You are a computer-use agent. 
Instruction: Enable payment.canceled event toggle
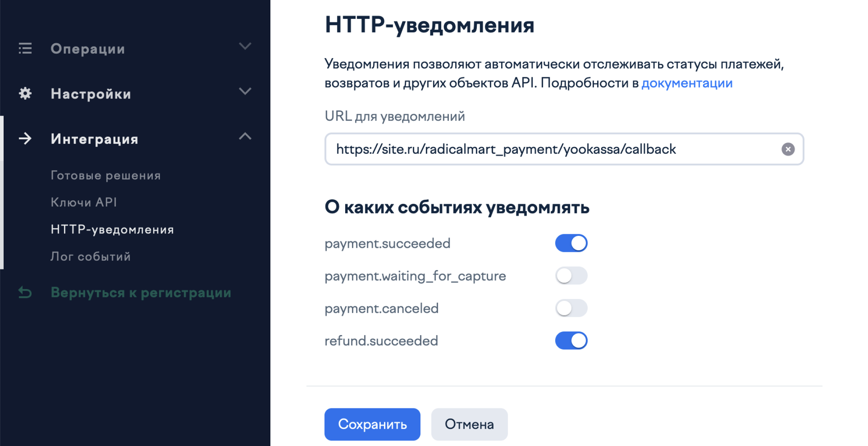[x=571, y=308]
